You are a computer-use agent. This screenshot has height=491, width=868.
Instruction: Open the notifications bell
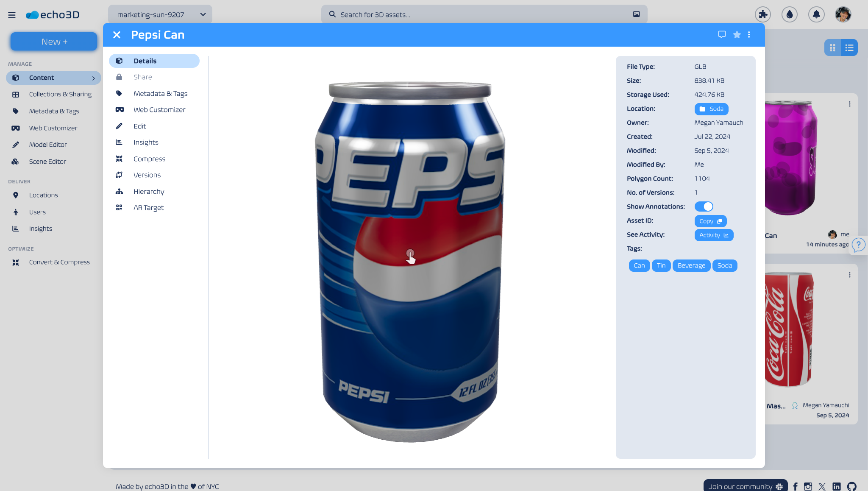click(816, 14)
